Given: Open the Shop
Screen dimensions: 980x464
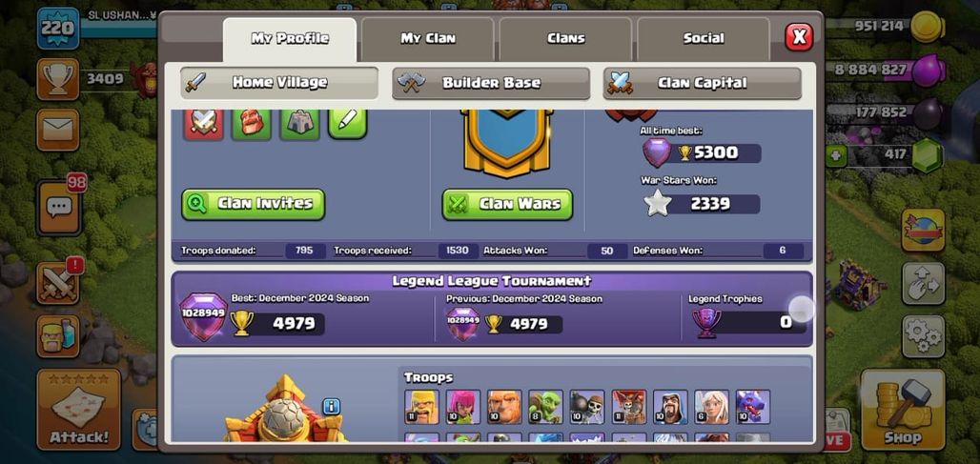Looking at the screenshot, I should pos(903,410).
